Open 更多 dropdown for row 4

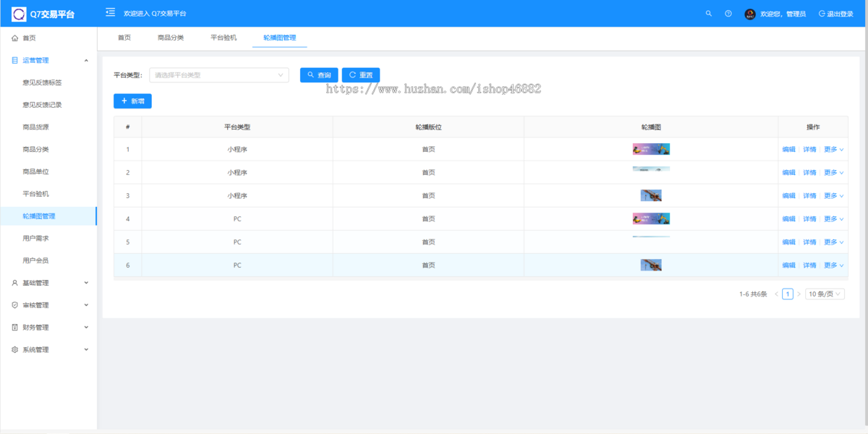coord(834,219)
